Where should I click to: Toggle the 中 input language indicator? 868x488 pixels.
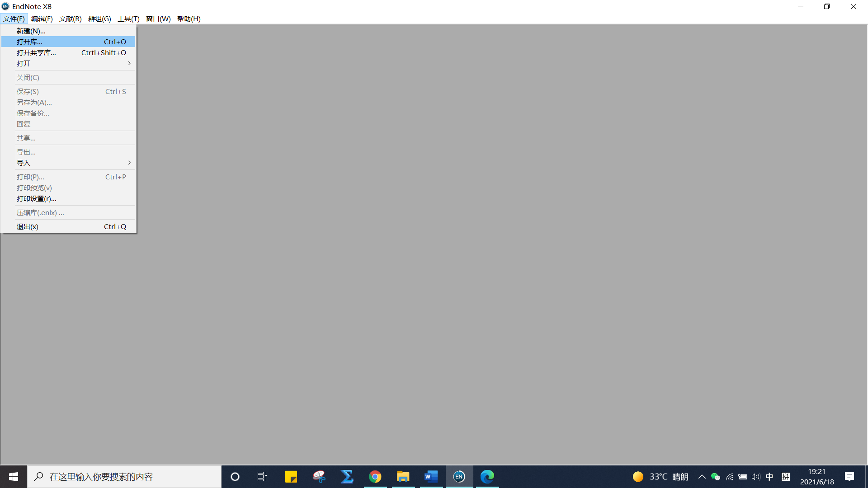click(x=769, y=477)
